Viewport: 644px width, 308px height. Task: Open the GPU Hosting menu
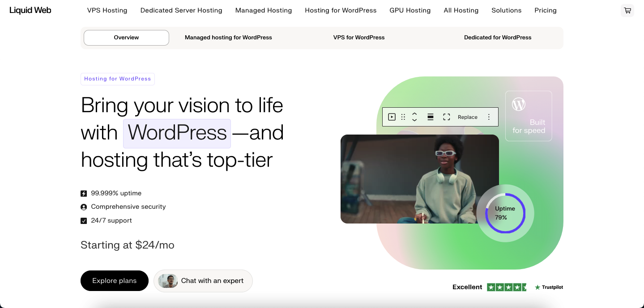point(410,10)
